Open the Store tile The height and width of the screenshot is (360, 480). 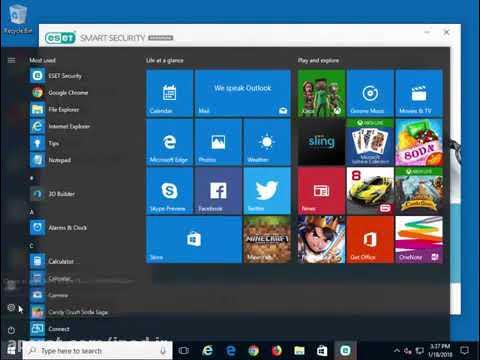point(194,240)
